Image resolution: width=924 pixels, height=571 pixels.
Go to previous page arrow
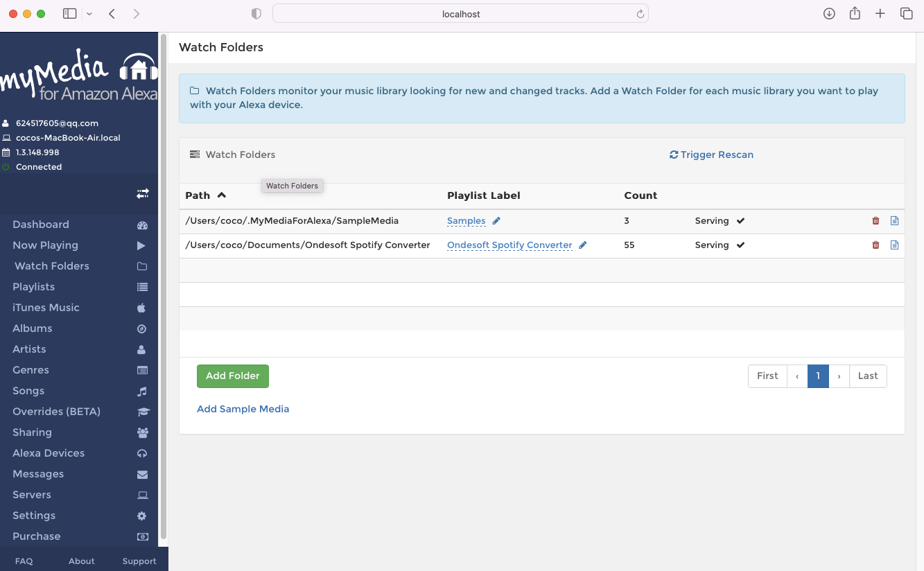[x=797, y=376]
